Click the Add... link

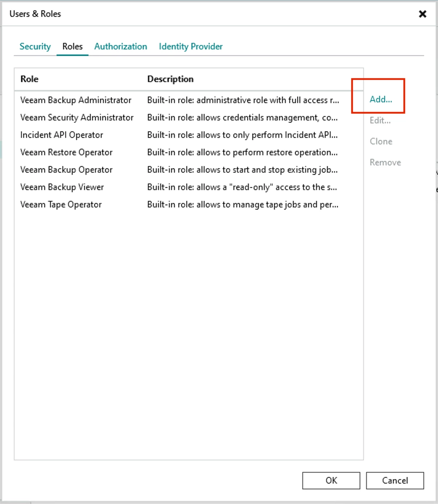coord(381,99)
